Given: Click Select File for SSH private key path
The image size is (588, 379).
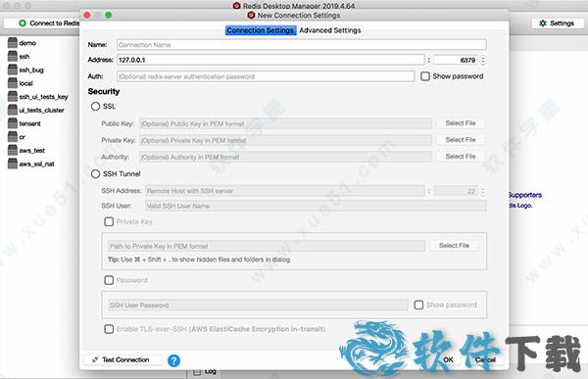Looking at the screenshot, I should point(454,246).
